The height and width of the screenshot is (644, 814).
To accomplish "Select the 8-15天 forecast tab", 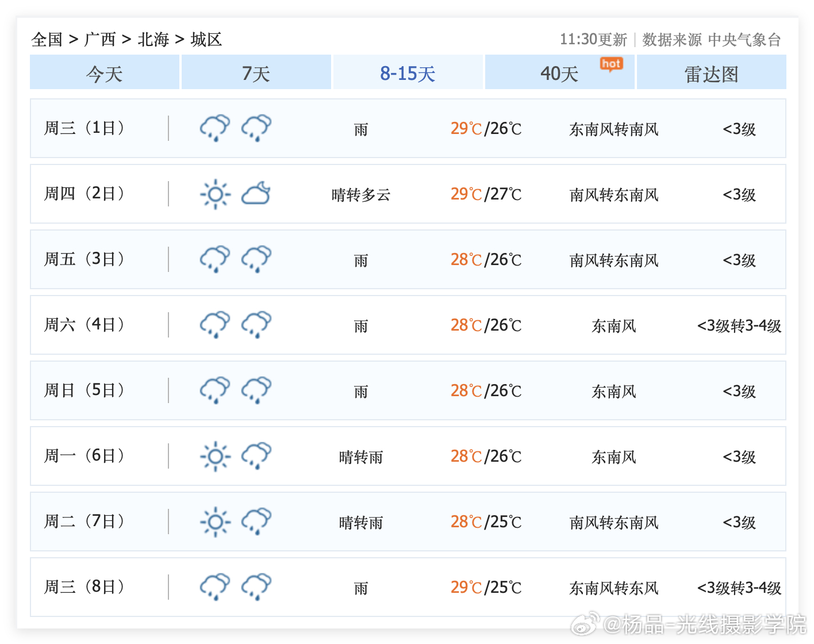I will (x=408, y=73).
